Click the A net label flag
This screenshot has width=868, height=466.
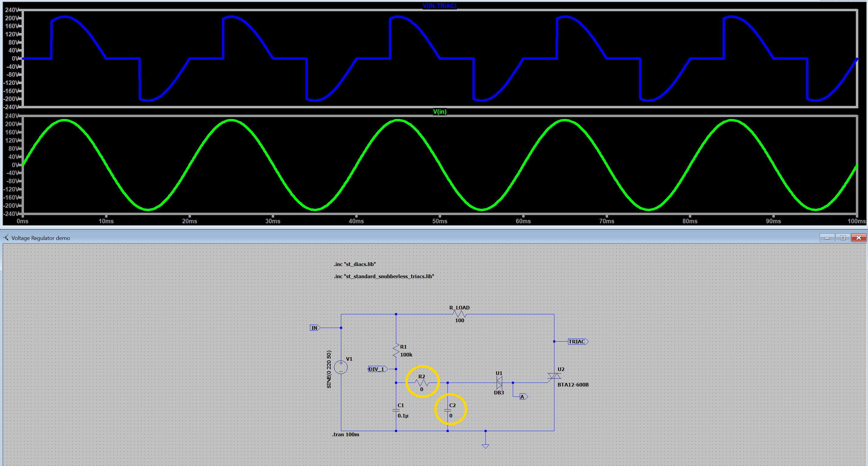523,397
